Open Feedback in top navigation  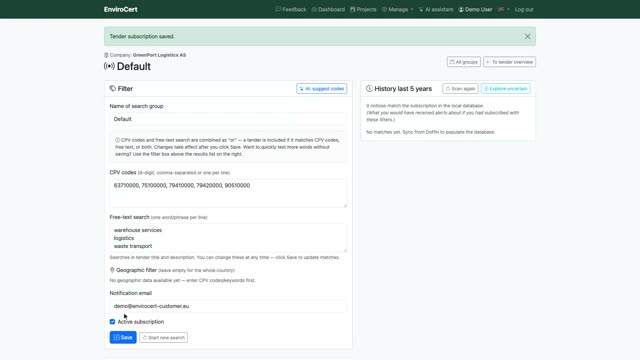pyautogui.click(x=291, y=9)
